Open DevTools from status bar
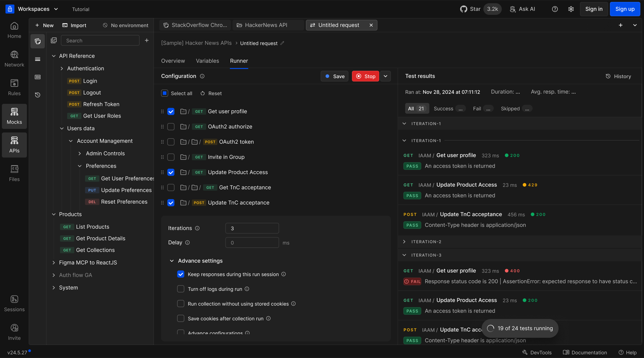 [537, 352]
